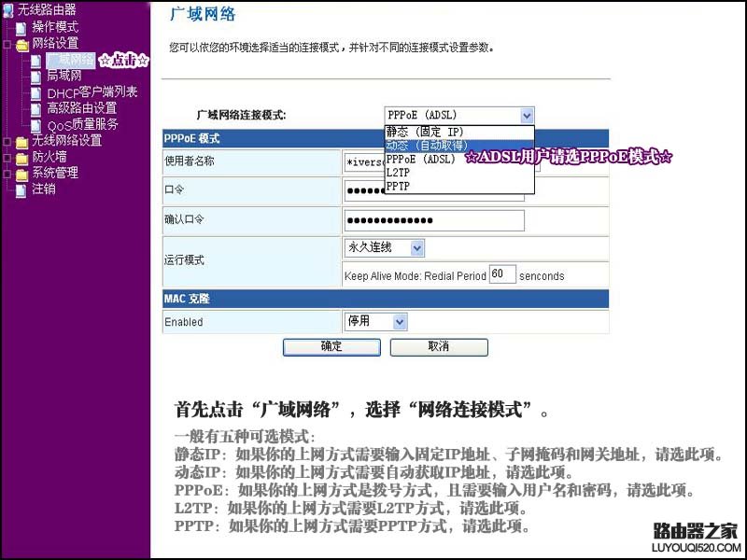Image resolution: width=747 pixels, height=560 pixels.
Task: Click the folder icon beside 网络设置
Action: 21,43
